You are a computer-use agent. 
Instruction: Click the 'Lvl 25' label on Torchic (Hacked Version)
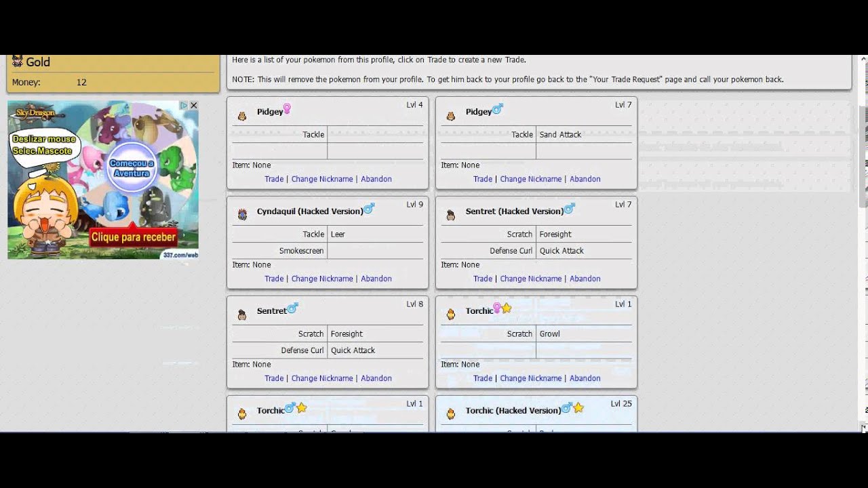click(621, 404)
